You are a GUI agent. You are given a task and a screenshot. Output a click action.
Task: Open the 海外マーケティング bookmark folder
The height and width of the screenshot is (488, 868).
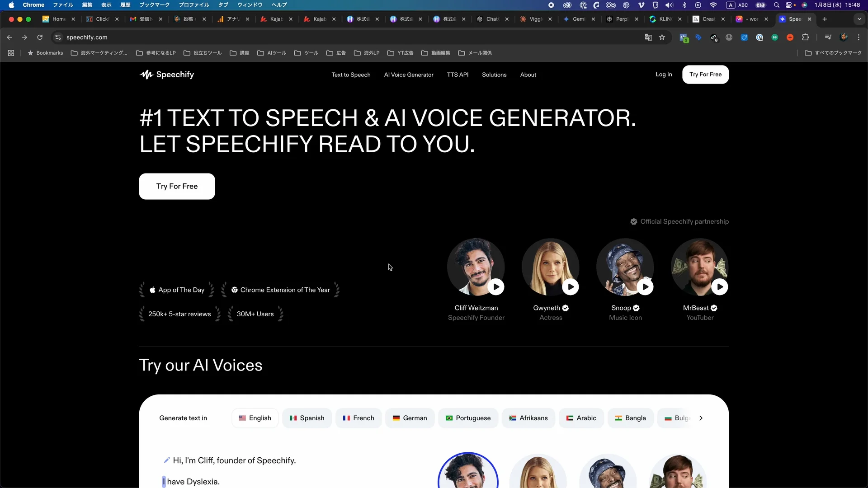[99, 53]
